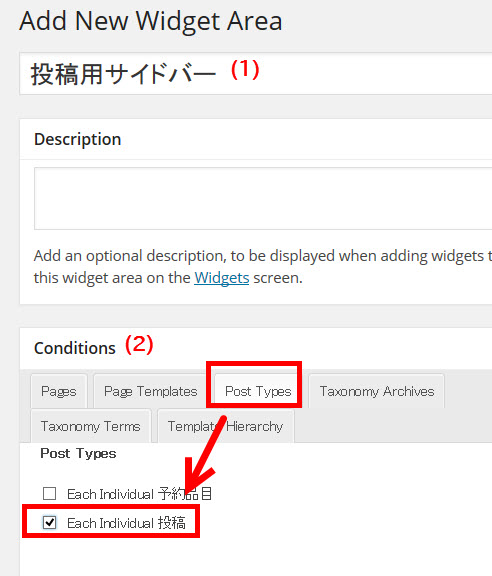Collapse the Description panel header
Image resolution: width=492 pixels, height=576 pixels.
pyautogui.click(x=256, y=139)
